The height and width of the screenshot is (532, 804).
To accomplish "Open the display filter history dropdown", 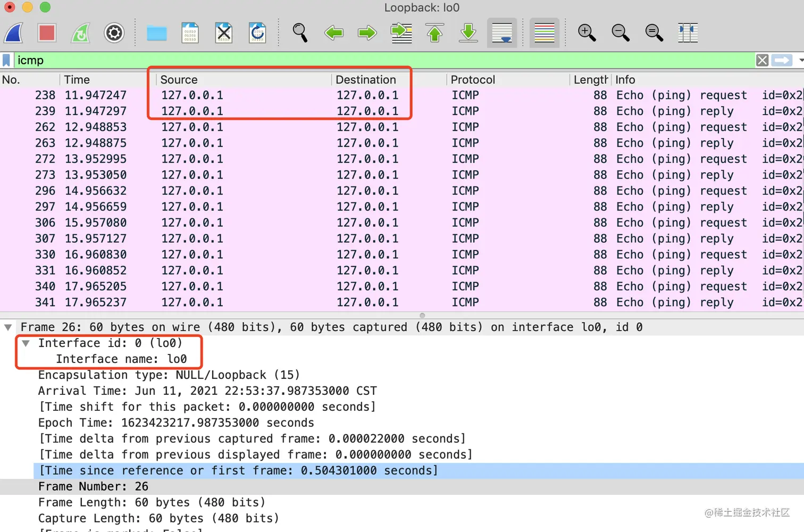I will [800, 60].
